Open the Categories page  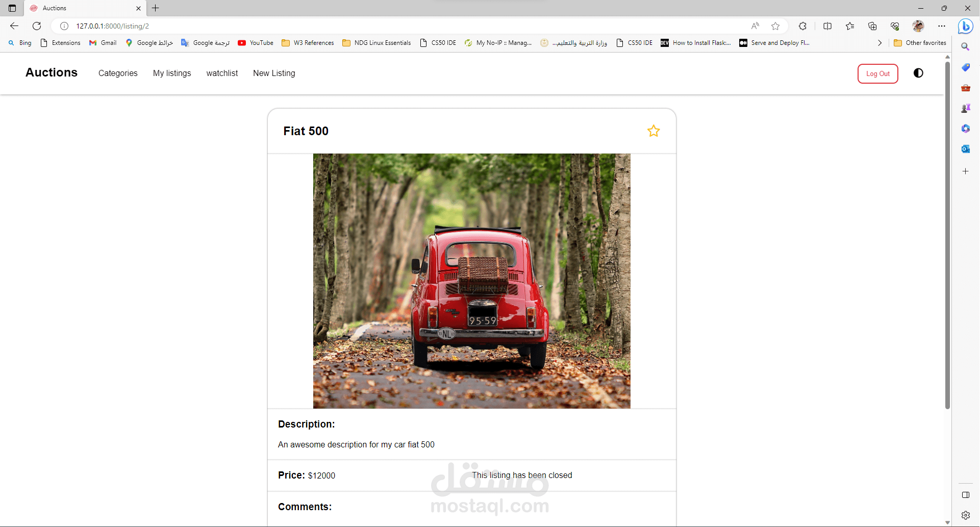(x=118, y=73)
